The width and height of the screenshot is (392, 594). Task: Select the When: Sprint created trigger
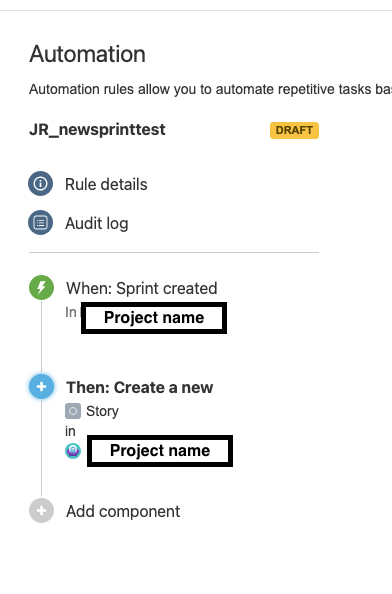142,288
